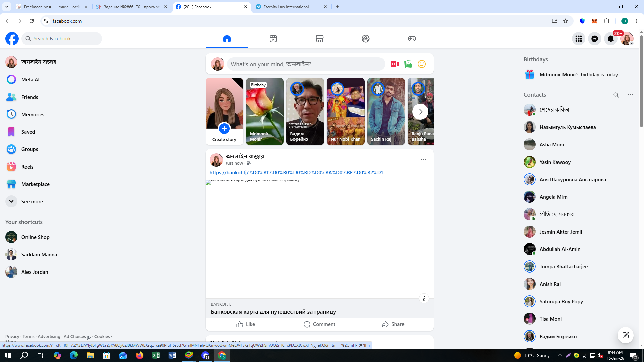Open the bankof.tj link in post
Screen dimensions: 644x362
(x=298, y=172)
